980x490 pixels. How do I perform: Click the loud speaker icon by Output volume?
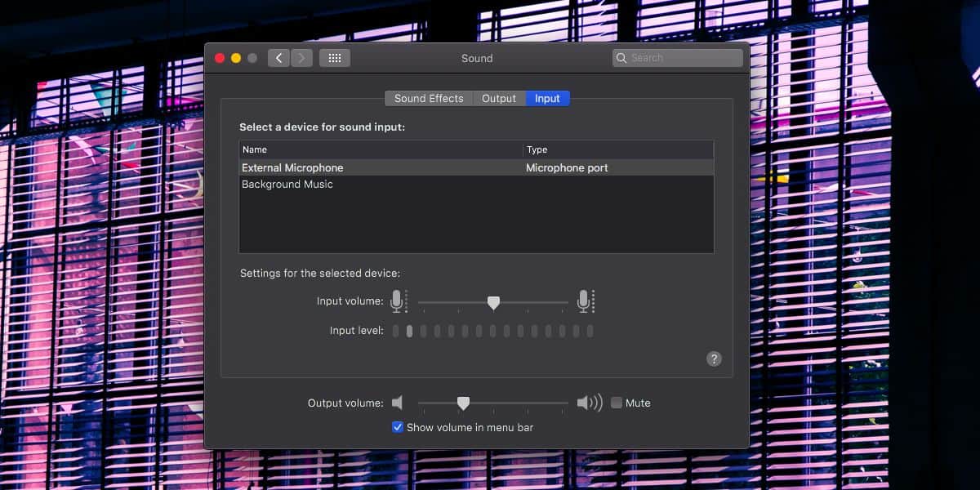pyautogui.click(x=589, y=403)
